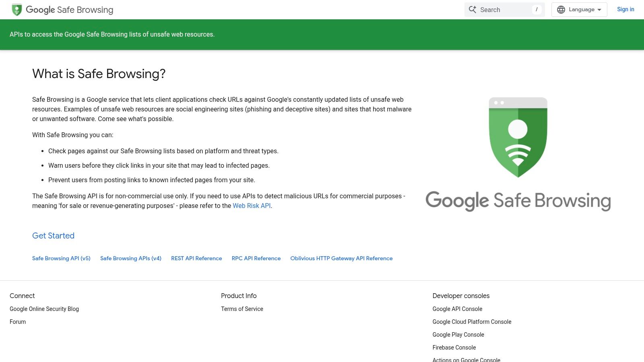Click bullet 'Prevent users from posting links'
This screenshot has height=362, width=644.
pos(152,180)
